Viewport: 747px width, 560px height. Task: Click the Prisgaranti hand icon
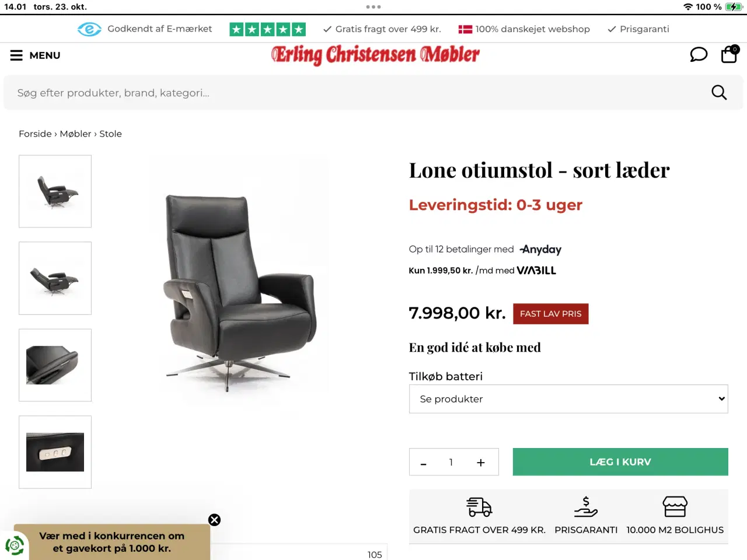[x=586, y=507]
